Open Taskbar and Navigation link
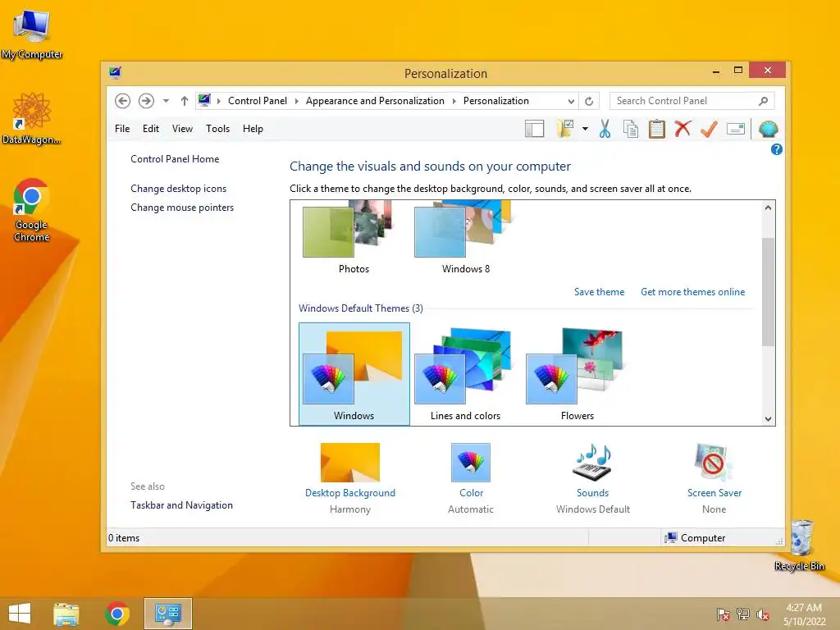The height and width of the screenshot is (630, 840). (181, 505)
